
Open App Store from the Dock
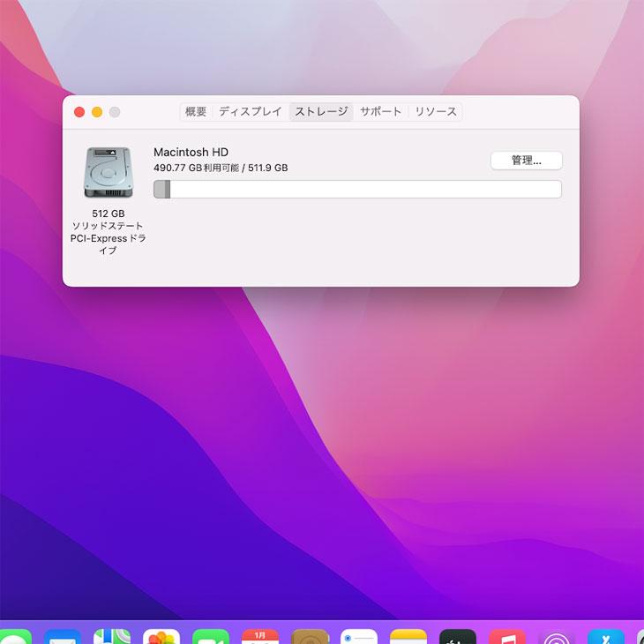click(606, 636)
